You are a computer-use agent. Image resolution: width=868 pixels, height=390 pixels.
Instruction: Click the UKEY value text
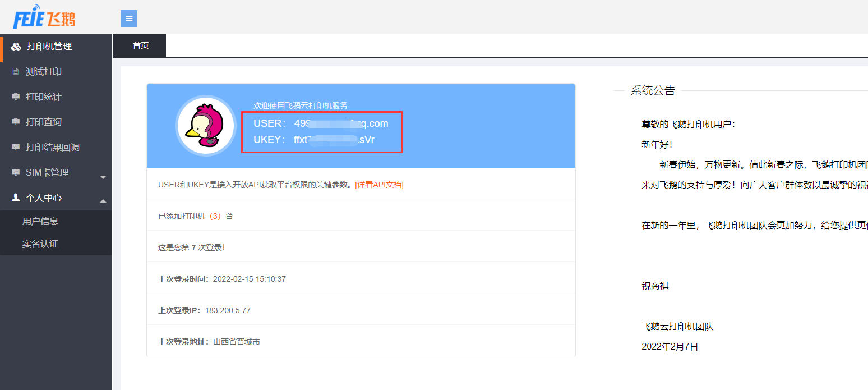point(334,140)
